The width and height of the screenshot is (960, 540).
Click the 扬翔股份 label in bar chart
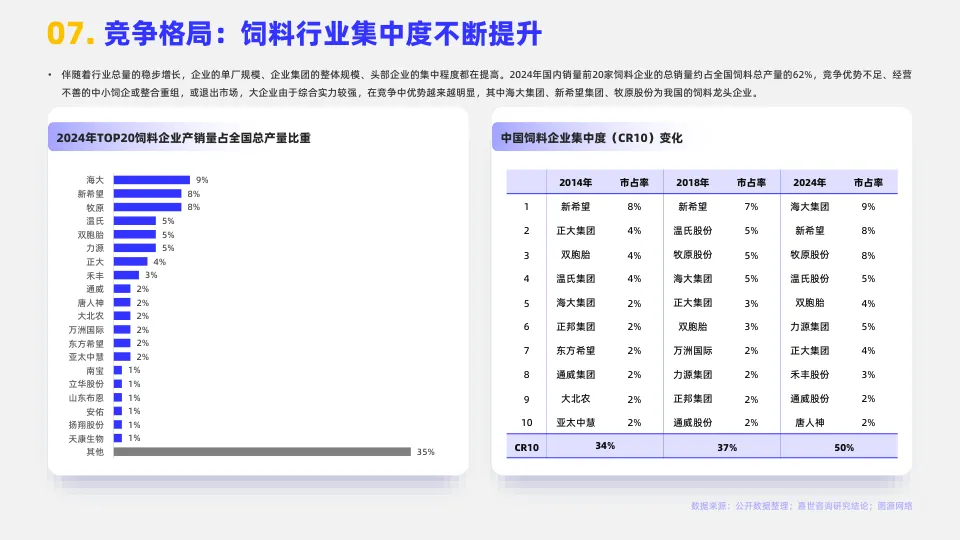click(x=86, y=425)
